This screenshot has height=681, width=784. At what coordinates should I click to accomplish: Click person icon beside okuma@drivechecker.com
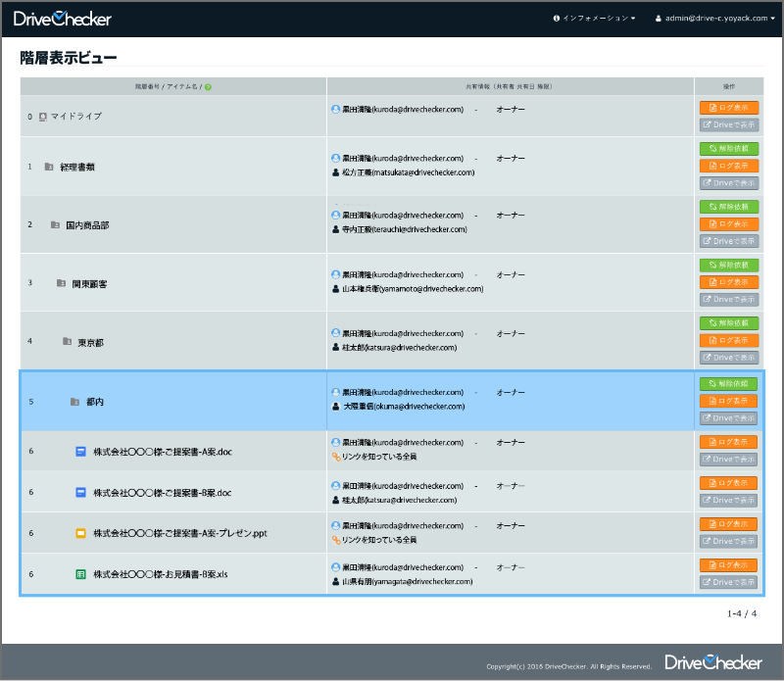tap(336, 407)
